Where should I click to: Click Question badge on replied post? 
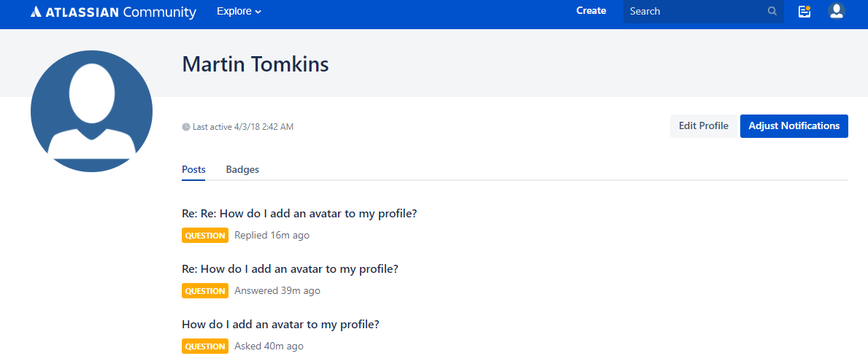[x=205, y=236]
